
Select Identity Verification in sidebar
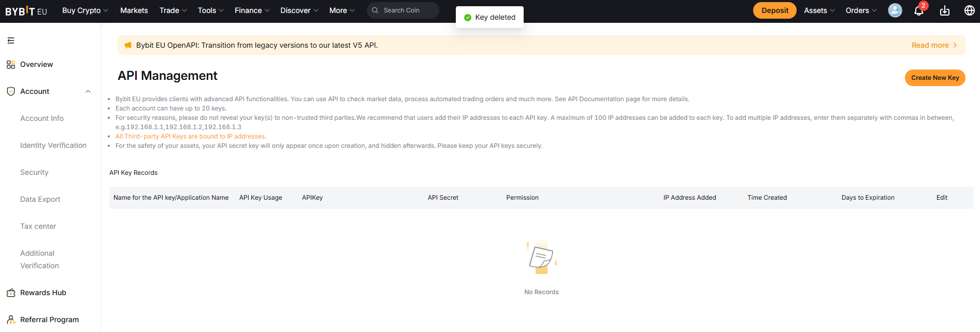[53, 145]
